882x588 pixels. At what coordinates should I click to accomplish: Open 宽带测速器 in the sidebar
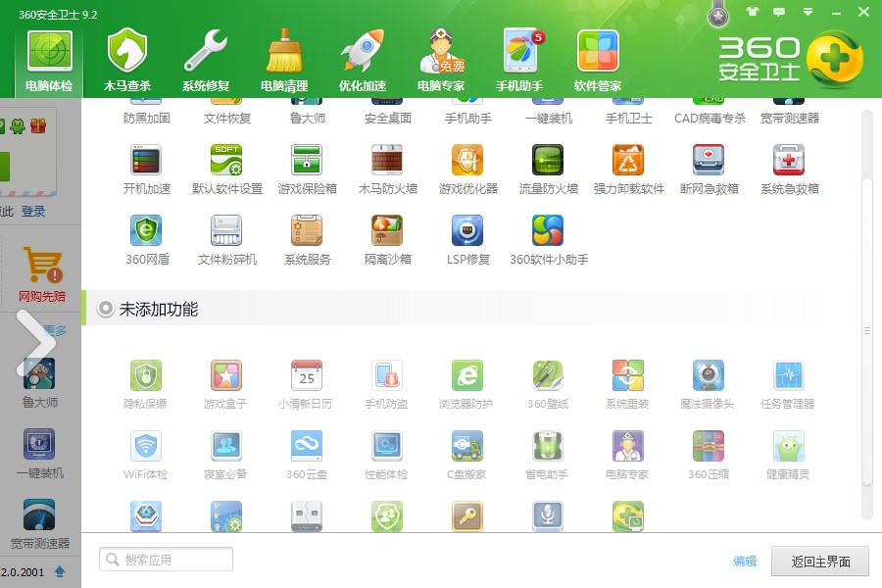[40, 524]
